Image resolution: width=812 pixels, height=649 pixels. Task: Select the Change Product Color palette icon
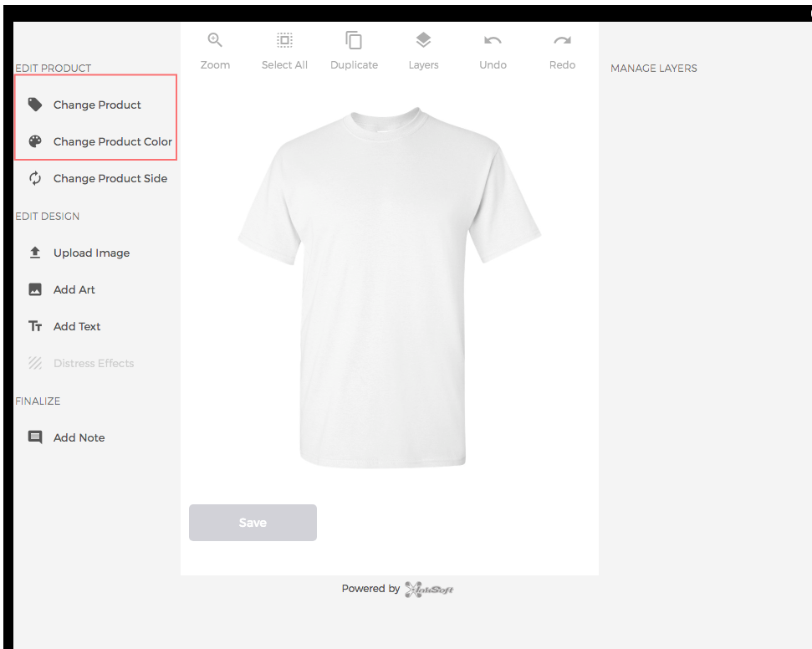point(34,141)
